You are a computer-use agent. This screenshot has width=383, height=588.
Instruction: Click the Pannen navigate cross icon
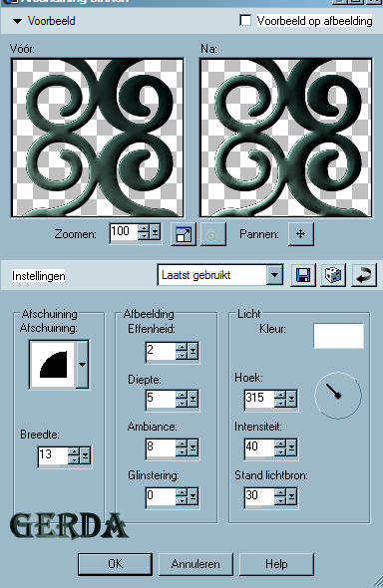tap(301, 234)
